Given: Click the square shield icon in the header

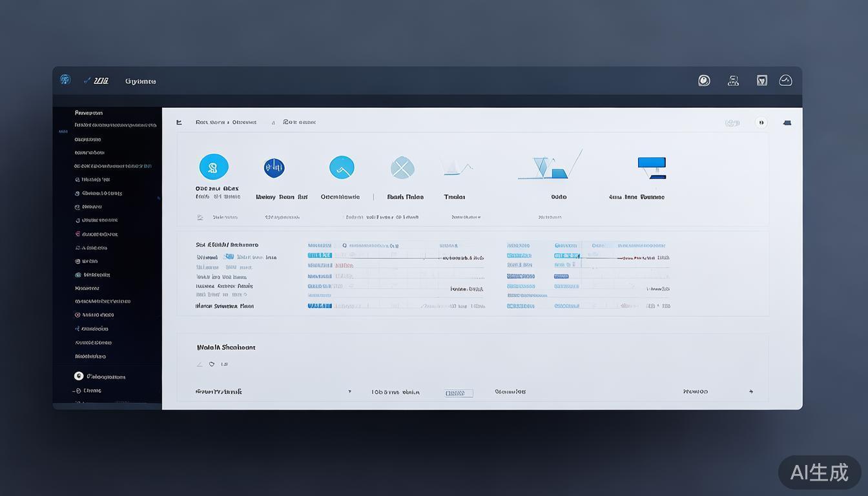Looking at the screenshot, I should [762, 81].
